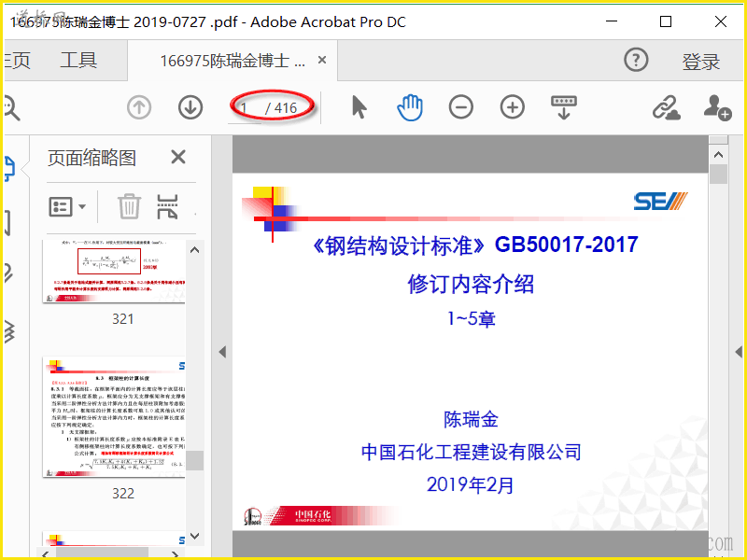Click the page label 321
This screenshot has width=747, height=560.
coord(123,318)
